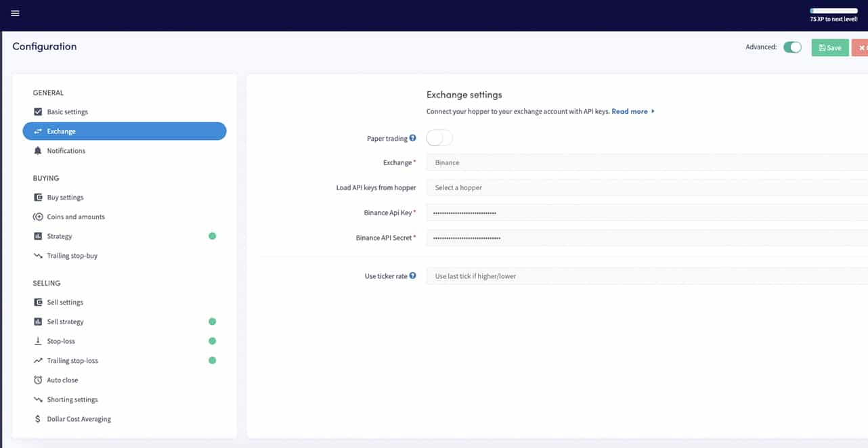
Task: Click the Basic settings checkbox icon
Action: coord(38,112)
